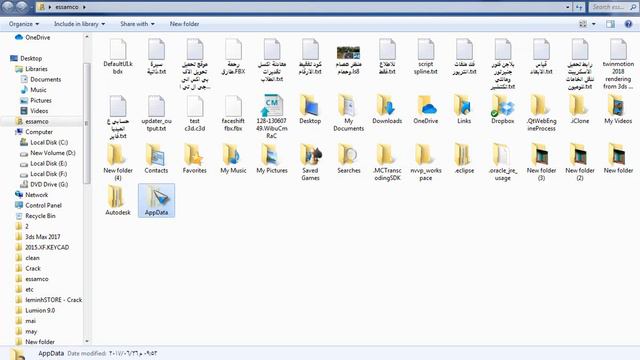
Task: Open address bar history dropdown arrow
Action: coord(568,7)
